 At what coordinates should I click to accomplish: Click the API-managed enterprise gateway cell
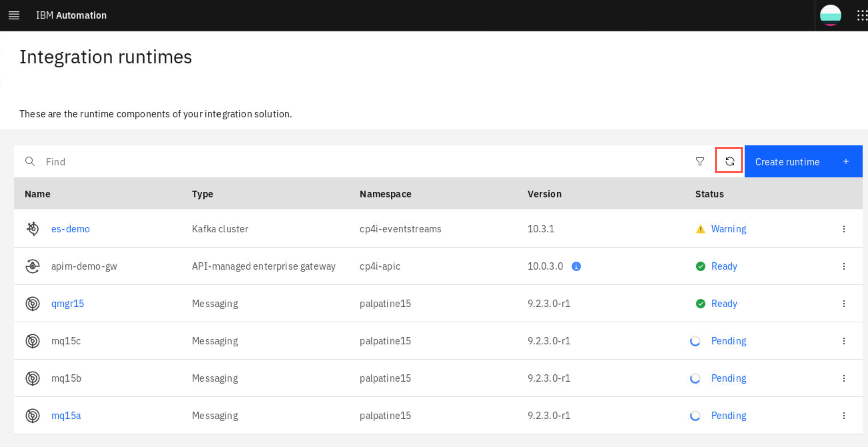click(264, 266)
